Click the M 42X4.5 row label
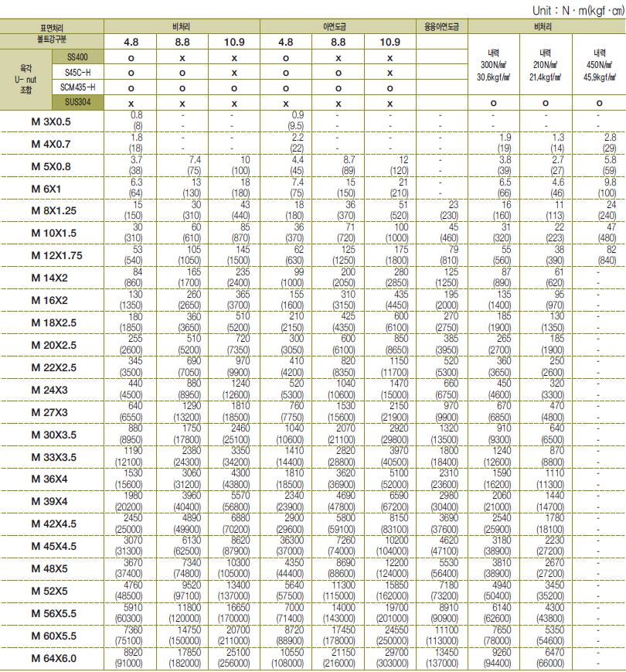Viewport: 626px width, 672px height. point(53,524)
